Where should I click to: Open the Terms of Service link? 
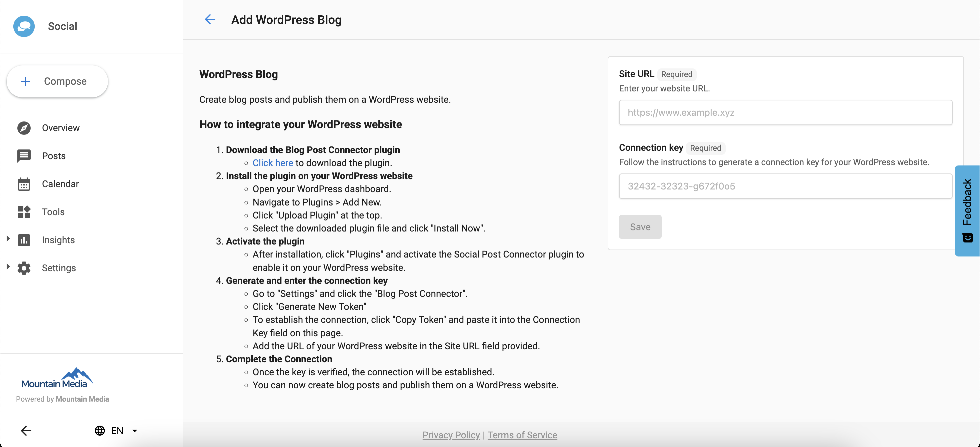[522, 435]
